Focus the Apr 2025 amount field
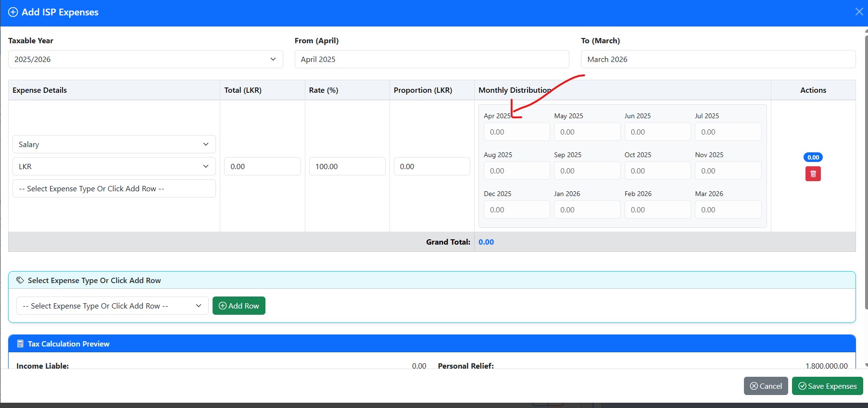The image size is (868, 408). pyautogui.click(x=516, y=132)
